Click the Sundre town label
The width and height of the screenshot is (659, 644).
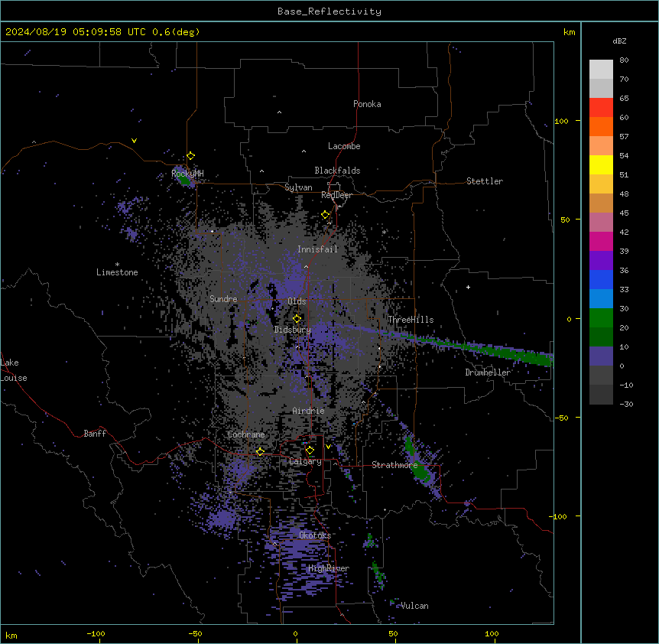[223, 299]
